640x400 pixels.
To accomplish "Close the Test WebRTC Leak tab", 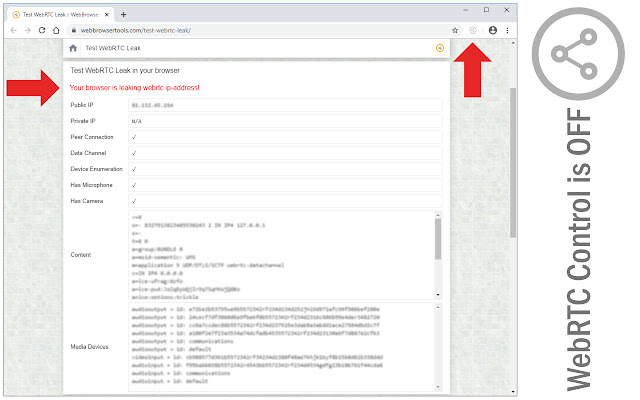I will (107, 15).
